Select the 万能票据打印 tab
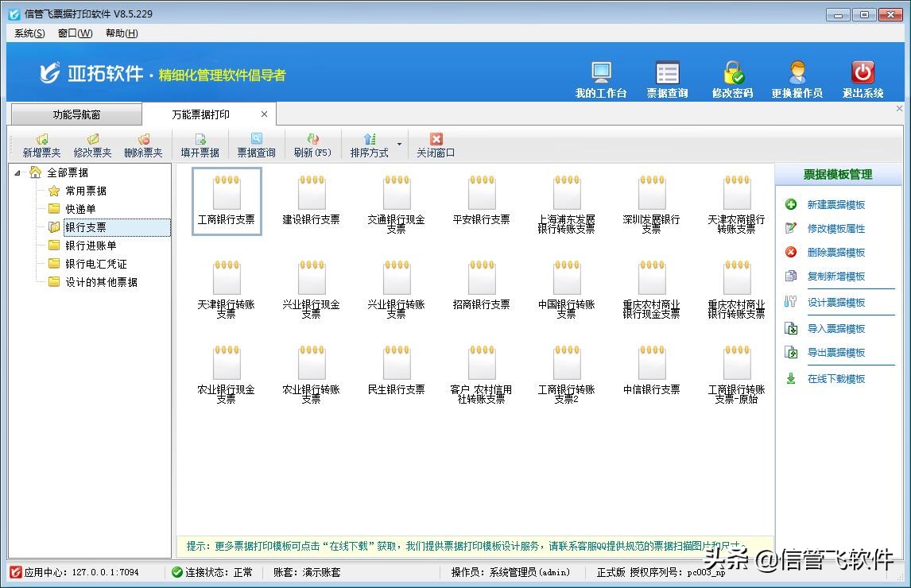The height and width of the screenshot is (588, 911). click(201, 114)
